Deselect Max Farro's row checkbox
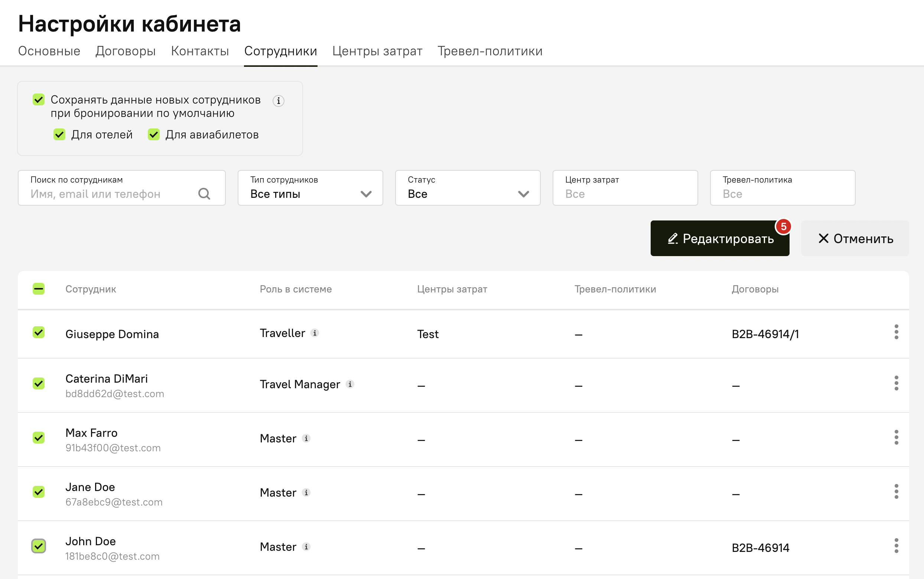 point(39,437)
